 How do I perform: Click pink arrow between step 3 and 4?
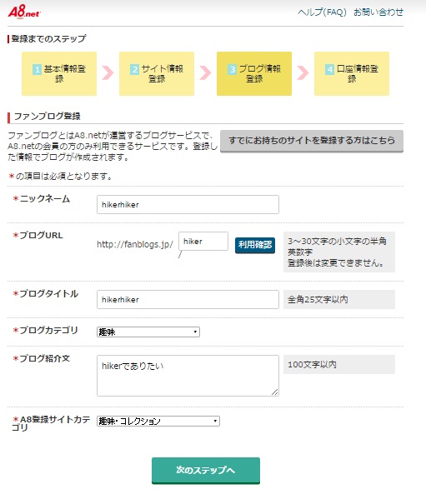(303, 73)
